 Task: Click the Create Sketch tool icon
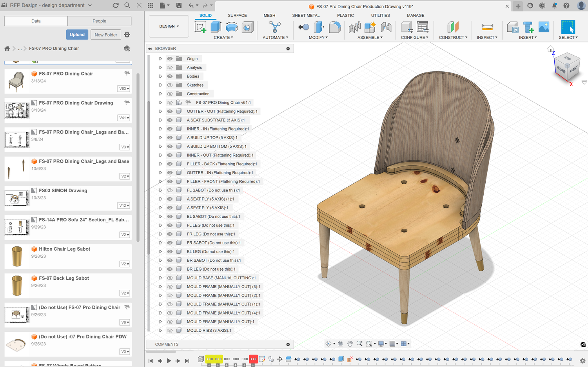tap(200, 27)
